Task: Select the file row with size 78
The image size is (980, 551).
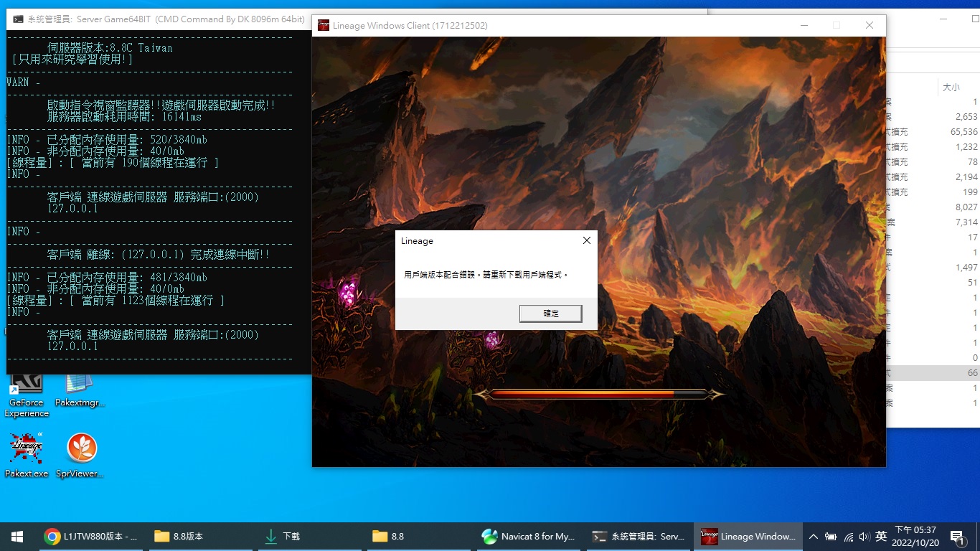Action: (x=933, y=162)
